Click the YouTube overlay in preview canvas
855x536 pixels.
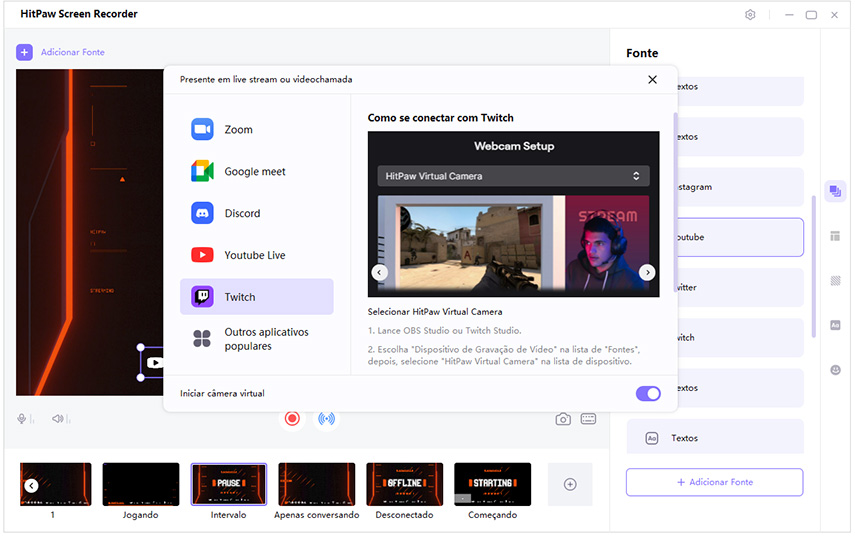click(152, 363)
